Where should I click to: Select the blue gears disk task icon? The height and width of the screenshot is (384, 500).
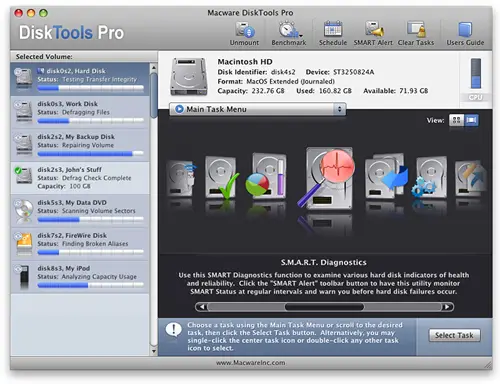(430, 177)
